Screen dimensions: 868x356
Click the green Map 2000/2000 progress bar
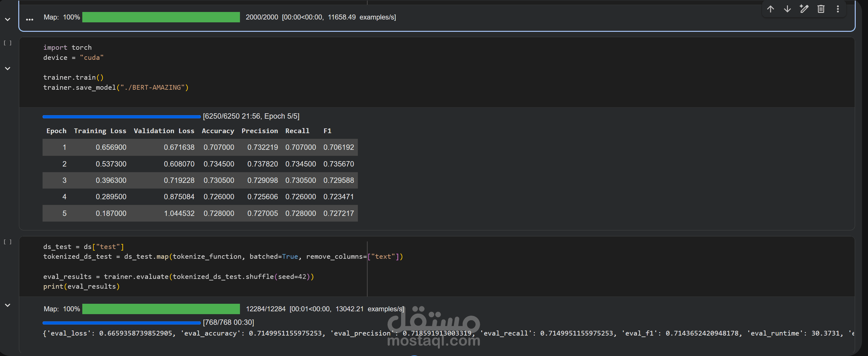(161, 17)
